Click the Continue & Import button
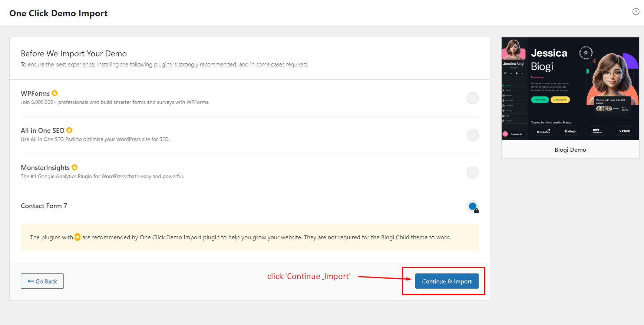Viewport: 644px width, 325px height. [447, 281]
